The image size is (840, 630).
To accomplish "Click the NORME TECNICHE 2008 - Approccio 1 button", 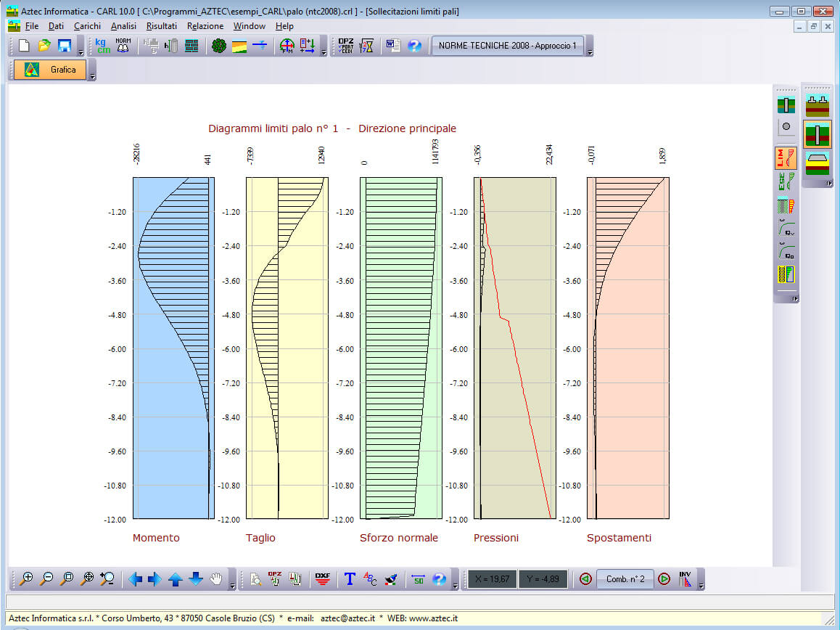I will click(508, 46).
